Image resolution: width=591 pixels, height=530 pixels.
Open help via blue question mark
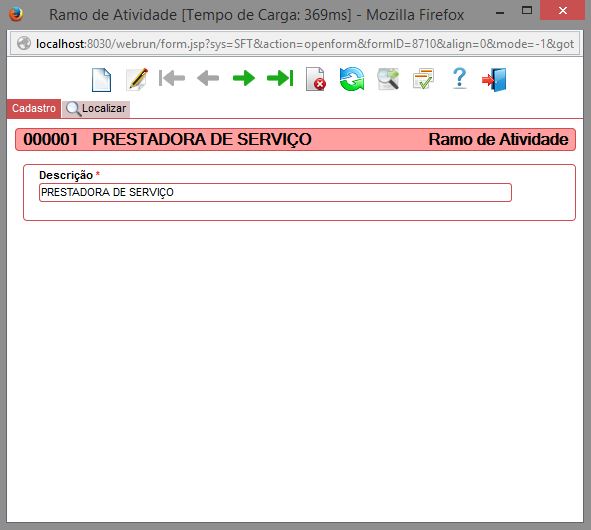click(x=459, y=78)
